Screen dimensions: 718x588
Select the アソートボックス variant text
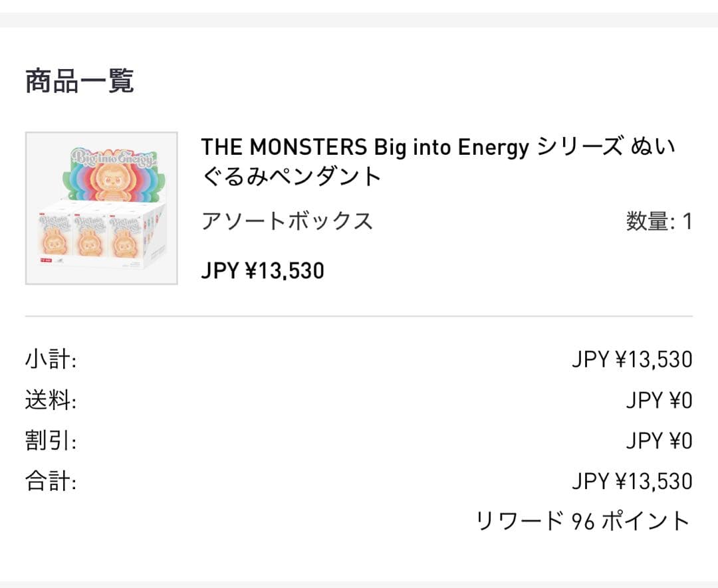coord(287,221)
